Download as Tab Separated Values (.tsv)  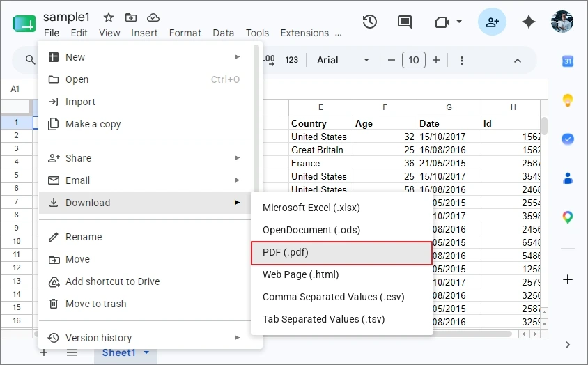coord(341,319)
